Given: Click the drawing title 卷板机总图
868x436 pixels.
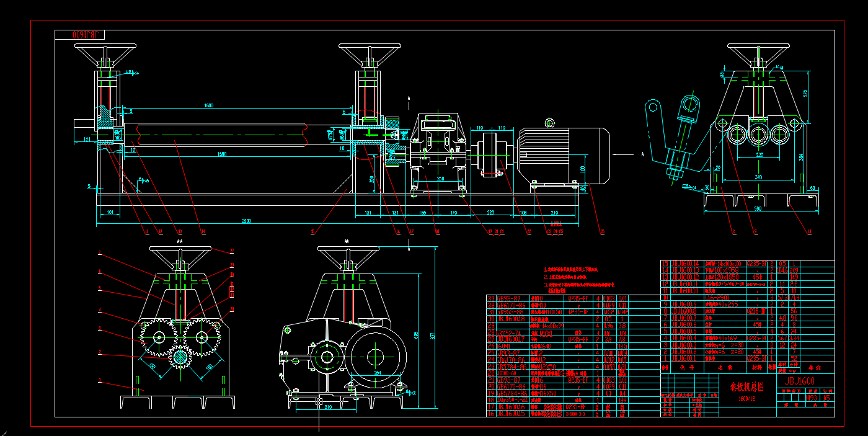Looking at the screenshot, I should coord(748,386).
